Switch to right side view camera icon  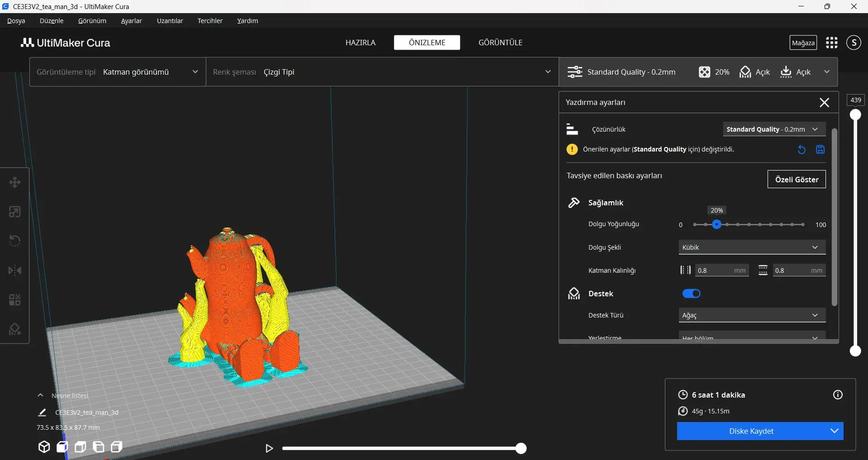click(116, 447)
